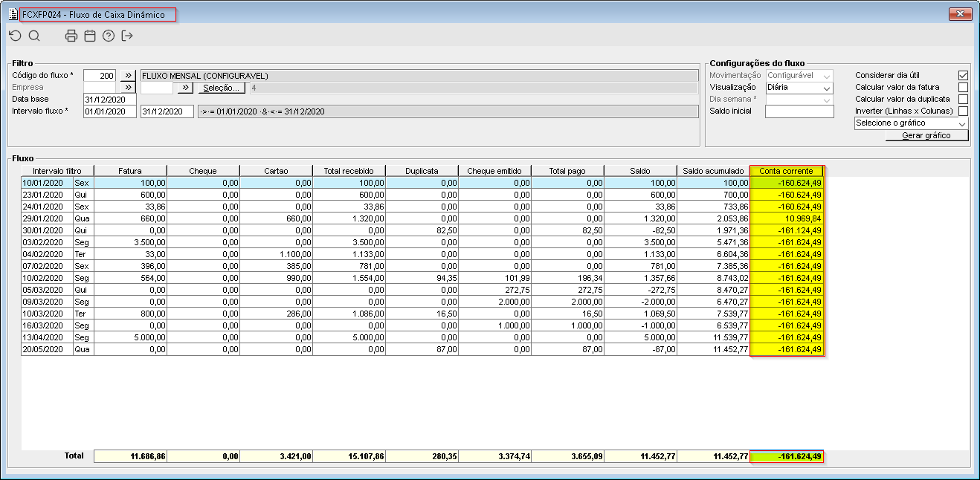Click the Conta corrente total -161.624,49
Viewport: 980px width, 480px height.
click(787, 456)
